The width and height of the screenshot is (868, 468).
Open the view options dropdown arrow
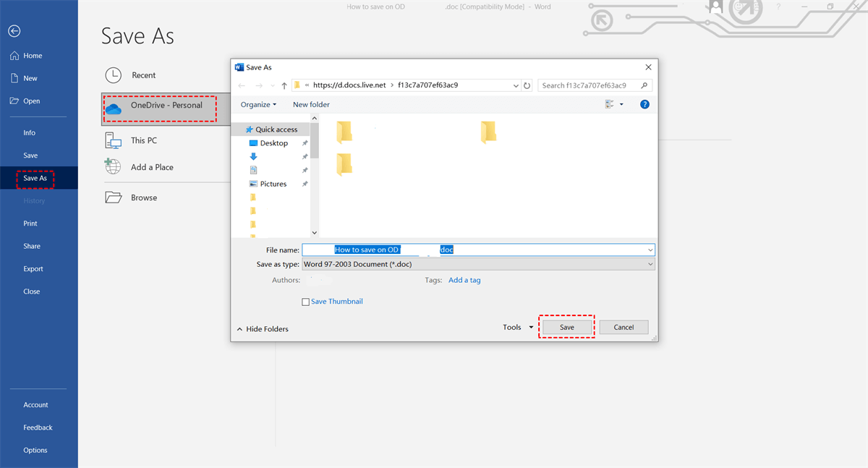pos(621,105)
